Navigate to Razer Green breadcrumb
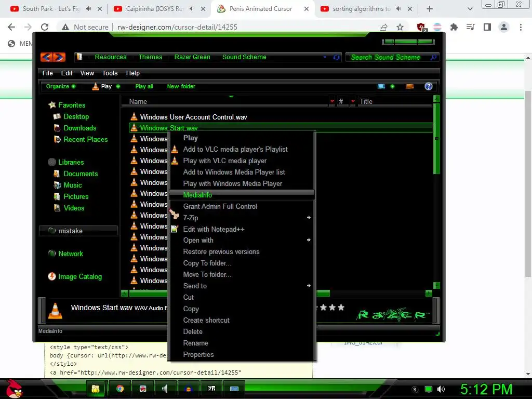Screen dimensions: 532x399 pos(192,57)
